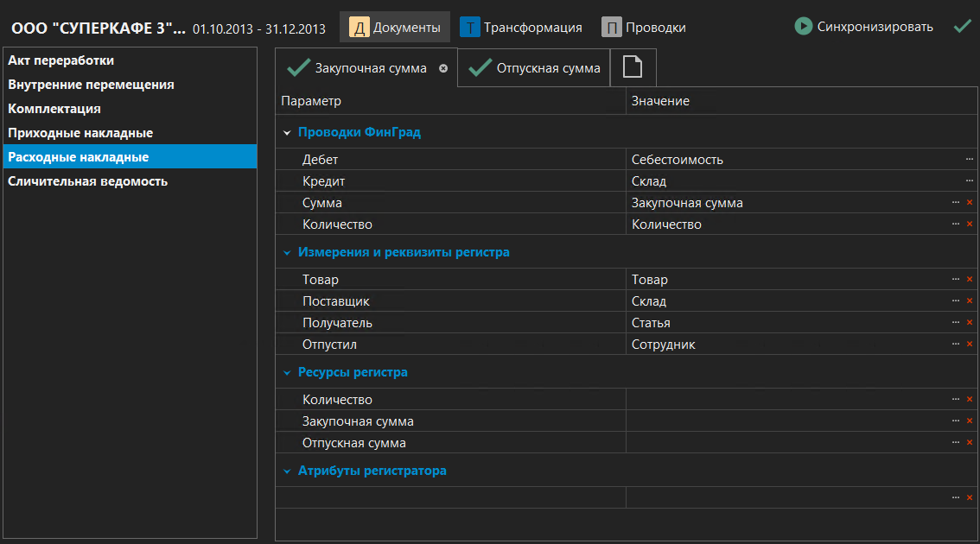Collapse the Измерения и реквизиты регистра group

coord(287,253)
